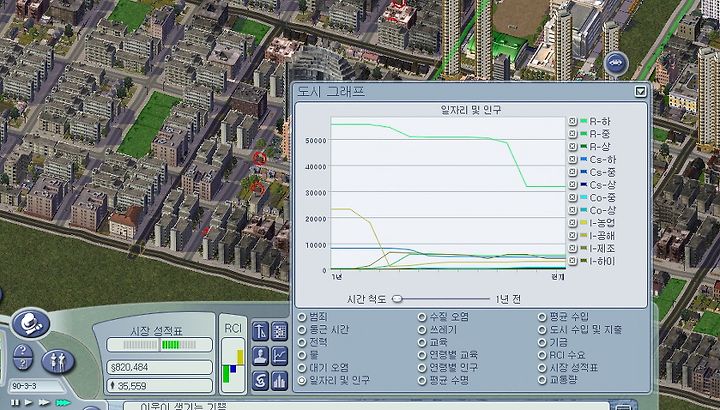The height and width of the screenshot is (410, 720).
Task: Click the 일자리 및 인구 chart title
Action: pyautogui.click(x=471, y=110)
